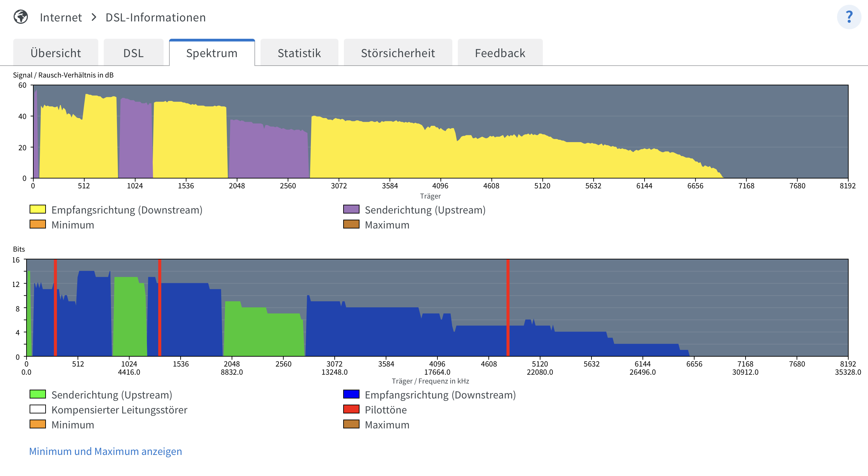Click the breadcrumb chevron arrow

pos(94,17)
